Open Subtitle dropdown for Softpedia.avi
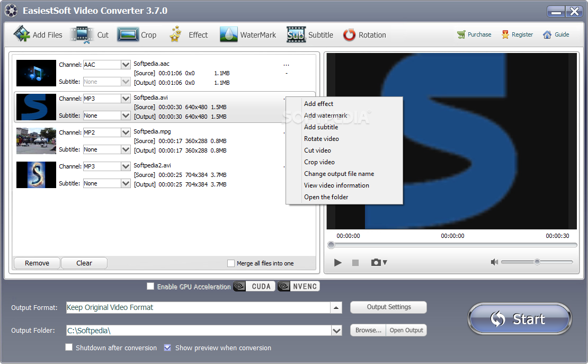 click(126, 115)
